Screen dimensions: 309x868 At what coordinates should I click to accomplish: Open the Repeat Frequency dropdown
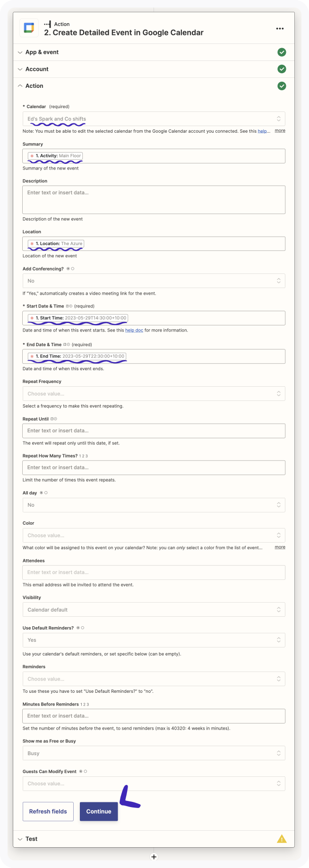(154, 394)
